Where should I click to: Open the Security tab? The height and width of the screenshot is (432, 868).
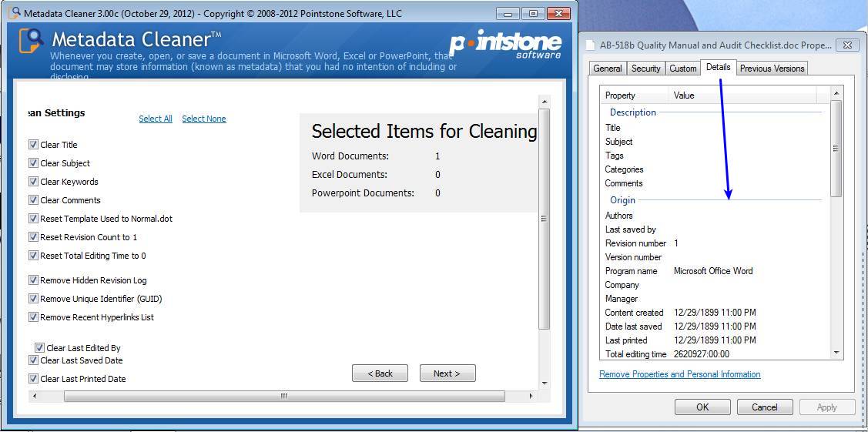646,69
